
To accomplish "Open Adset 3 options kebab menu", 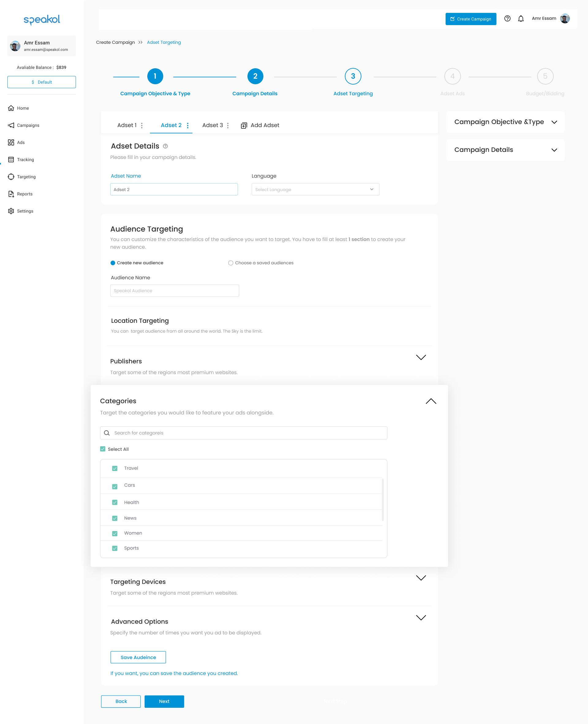I will (228, 126).
